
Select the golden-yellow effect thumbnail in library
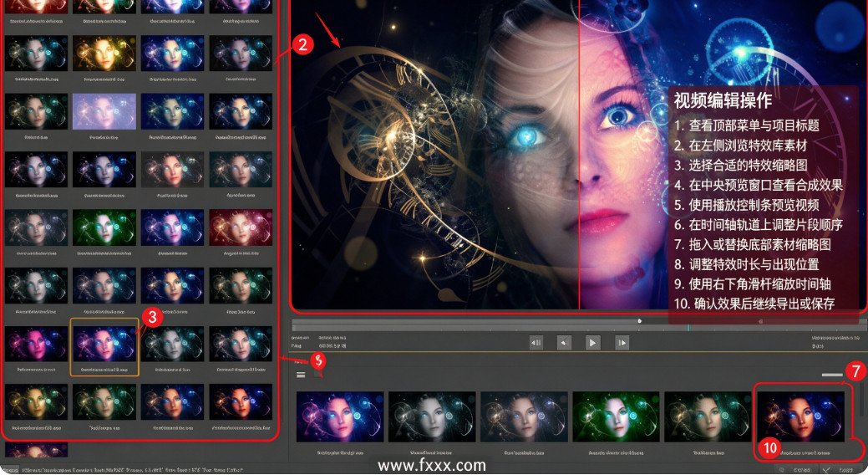click(x=104, y=54)
